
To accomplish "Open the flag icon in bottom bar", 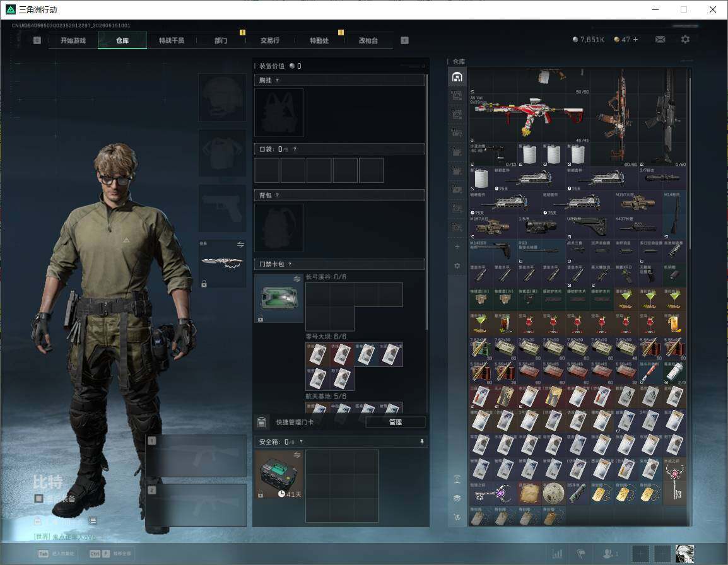I will [580, 553].
